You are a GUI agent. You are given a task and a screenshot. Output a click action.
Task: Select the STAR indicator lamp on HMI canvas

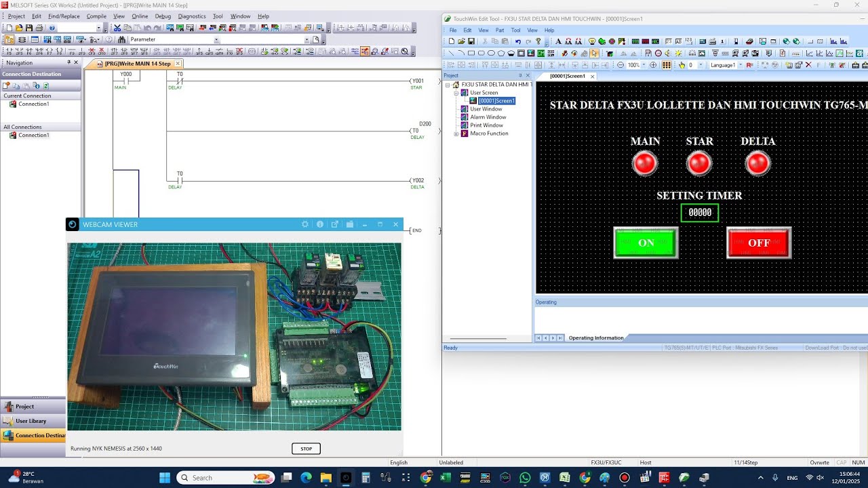point(699,163)
